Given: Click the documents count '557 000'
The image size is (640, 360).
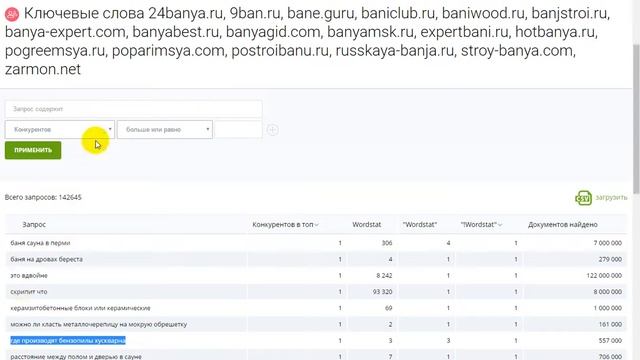Looking at the screenshot, I should click(610, 340).
